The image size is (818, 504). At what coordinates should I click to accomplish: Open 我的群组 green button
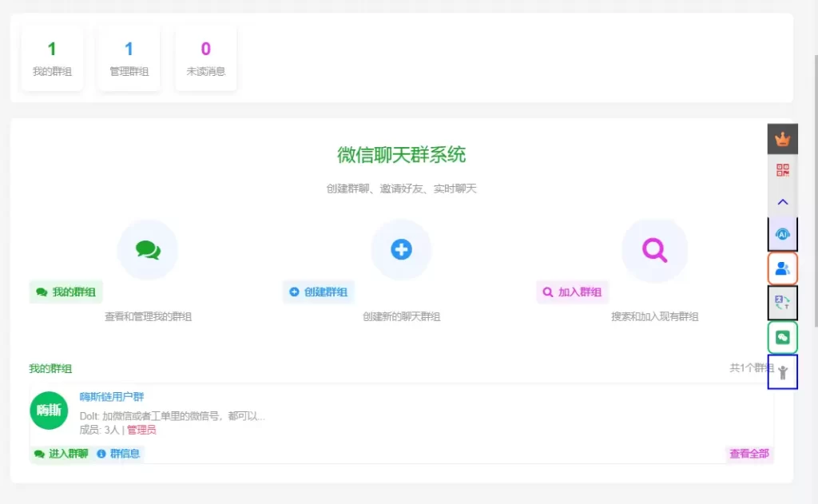click(x=66, y=292)
